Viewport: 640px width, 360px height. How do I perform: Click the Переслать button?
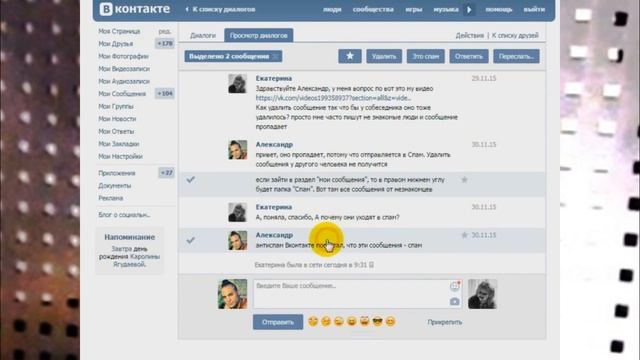pos(516,56)
